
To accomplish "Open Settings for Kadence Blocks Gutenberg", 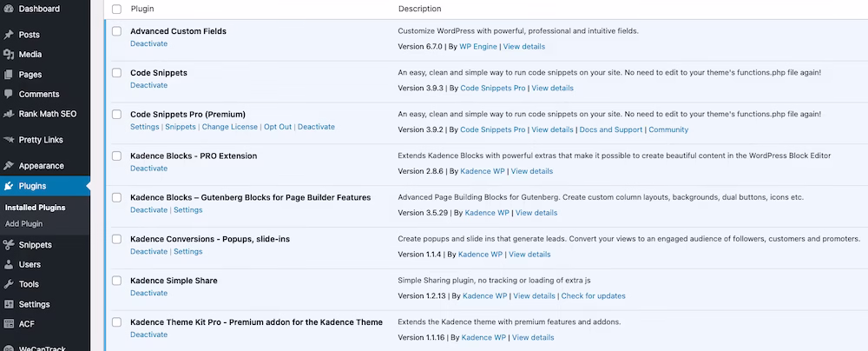I will [188, 209].
